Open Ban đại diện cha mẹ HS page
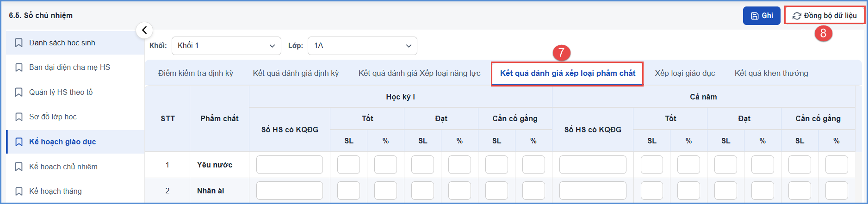Screen dimensions: 868x204 click(x=75, y=68)
